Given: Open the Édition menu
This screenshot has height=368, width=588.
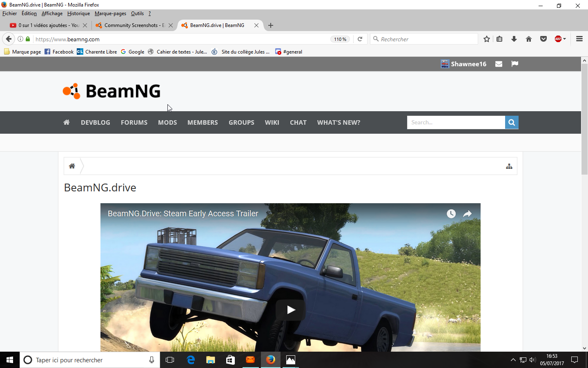Looking at the screenshot, I should 29,13.
